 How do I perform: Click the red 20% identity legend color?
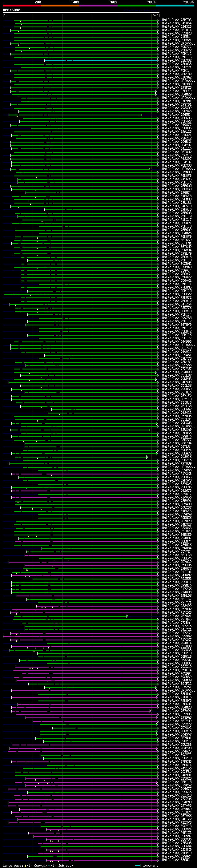click(x=22, y=6)
